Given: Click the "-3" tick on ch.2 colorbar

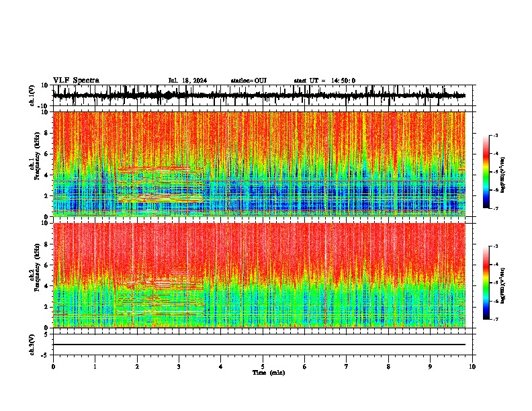Looking at the screenshot, I should point(495,246).
